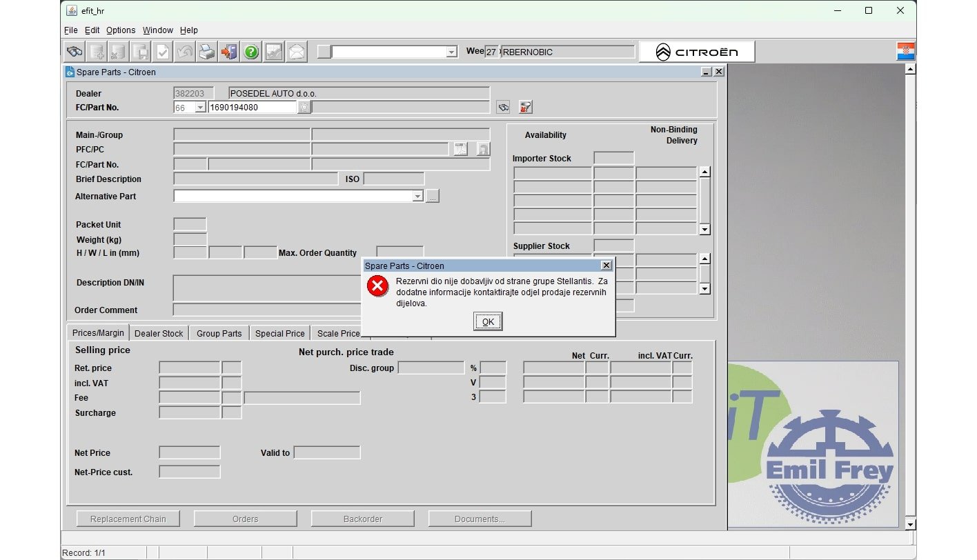The image size is (977, 560).
Task: Click the main window scrollbar up arrow
Action: (x=911, y=70)
